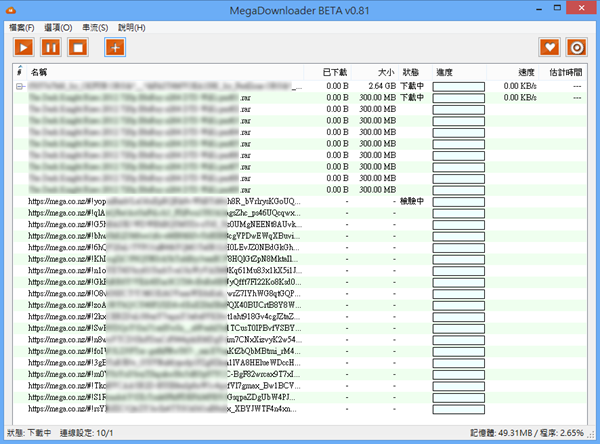Sort by the 大小 column header
Viewport: 600px width, 444px height.
click(x=375, y=72)
